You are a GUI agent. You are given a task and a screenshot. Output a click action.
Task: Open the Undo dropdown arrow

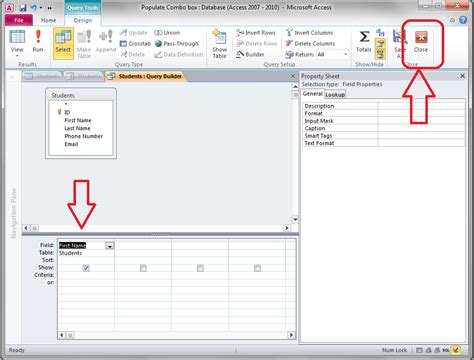tap(41, 7)
